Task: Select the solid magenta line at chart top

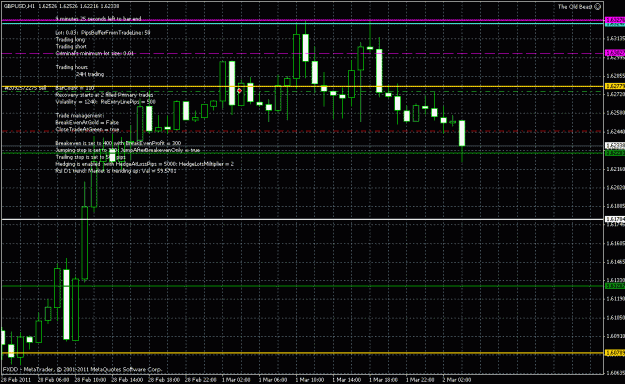Action: [303, 20]
